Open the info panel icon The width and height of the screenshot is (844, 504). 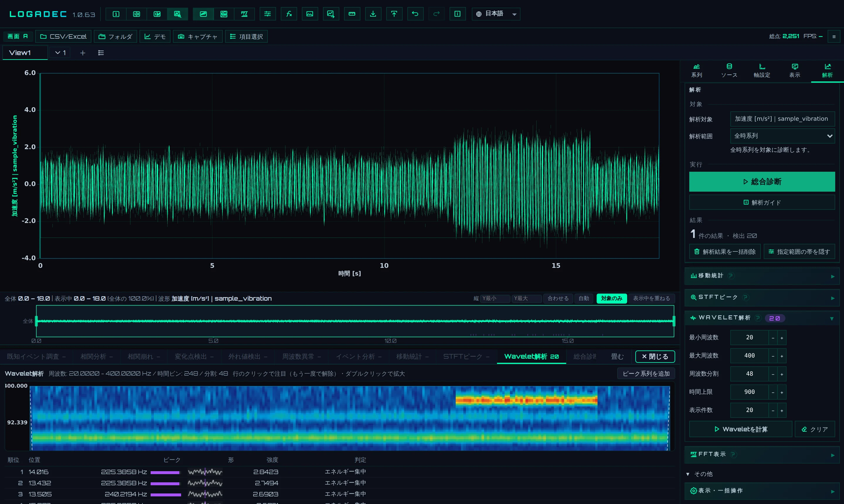point(457,14)
